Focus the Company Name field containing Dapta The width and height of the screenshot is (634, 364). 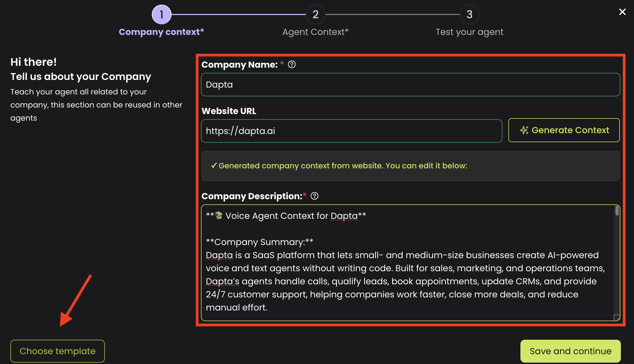click(410, 85)
